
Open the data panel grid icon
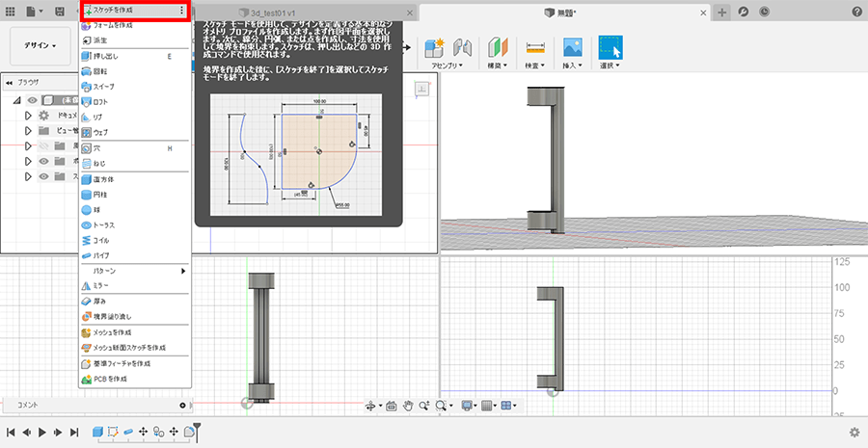[x=8, y=12]
